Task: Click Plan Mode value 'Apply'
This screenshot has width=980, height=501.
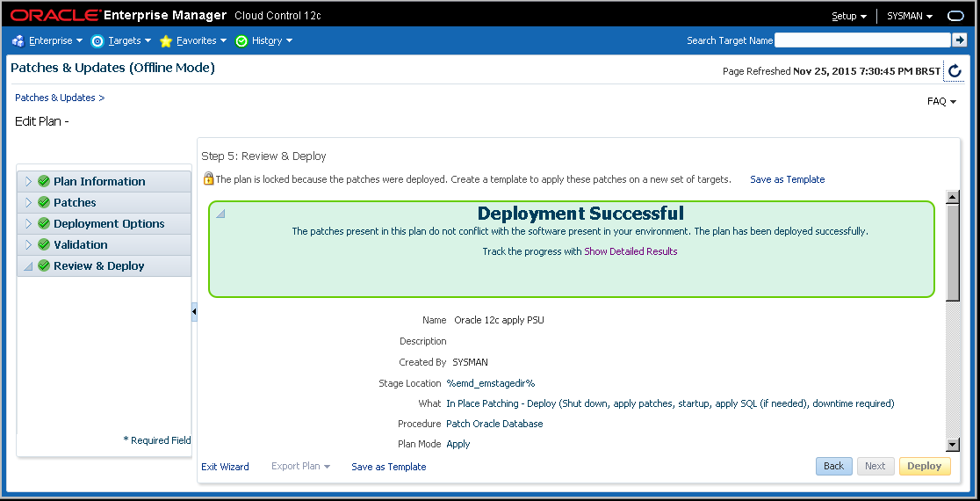Action: (458, 444)
